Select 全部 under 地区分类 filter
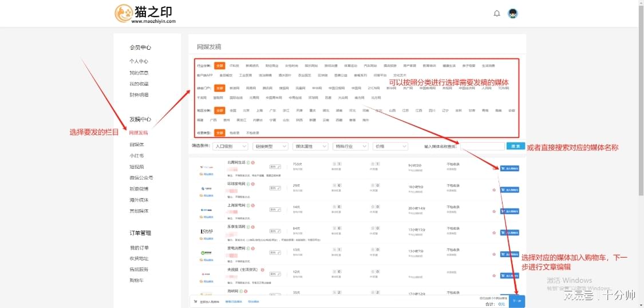 219,110
